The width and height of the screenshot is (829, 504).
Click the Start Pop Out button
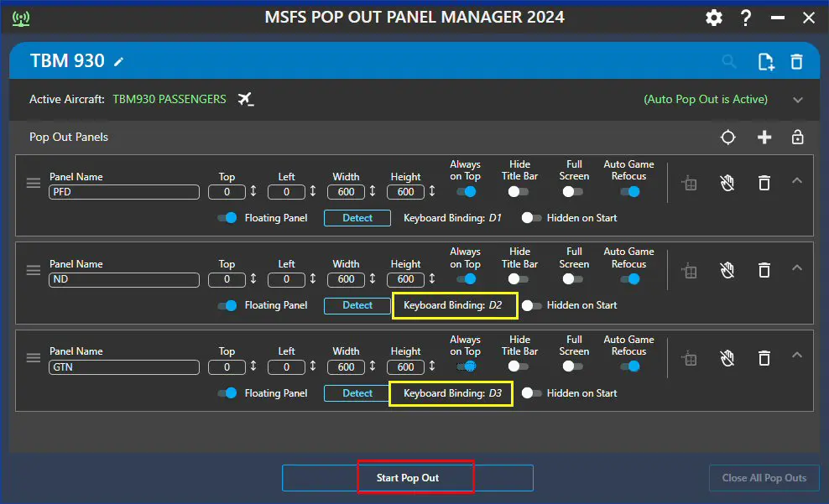408,478
